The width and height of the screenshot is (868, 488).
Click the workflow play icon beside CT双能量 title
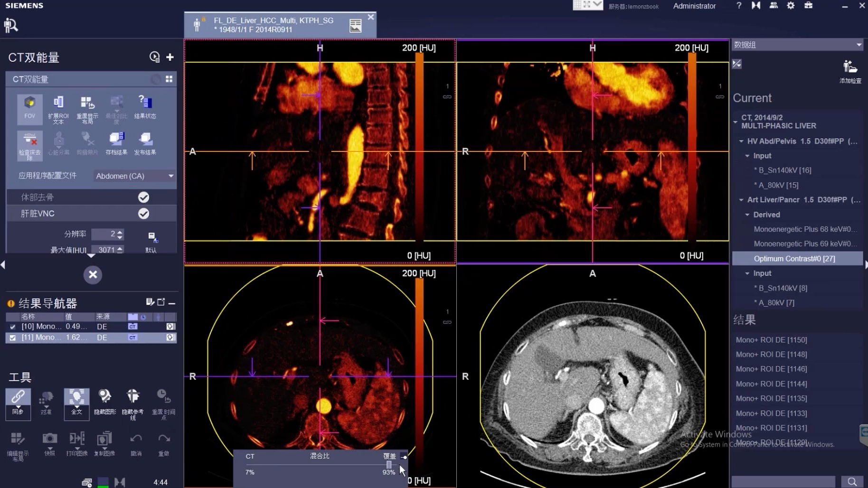[154, 57]
